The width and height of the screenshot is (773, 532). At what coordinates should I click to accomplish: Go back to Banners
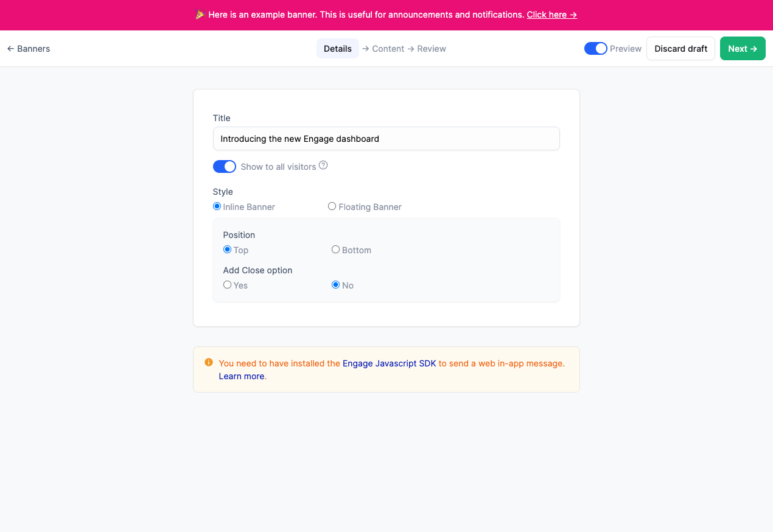(x=29, y=49)
